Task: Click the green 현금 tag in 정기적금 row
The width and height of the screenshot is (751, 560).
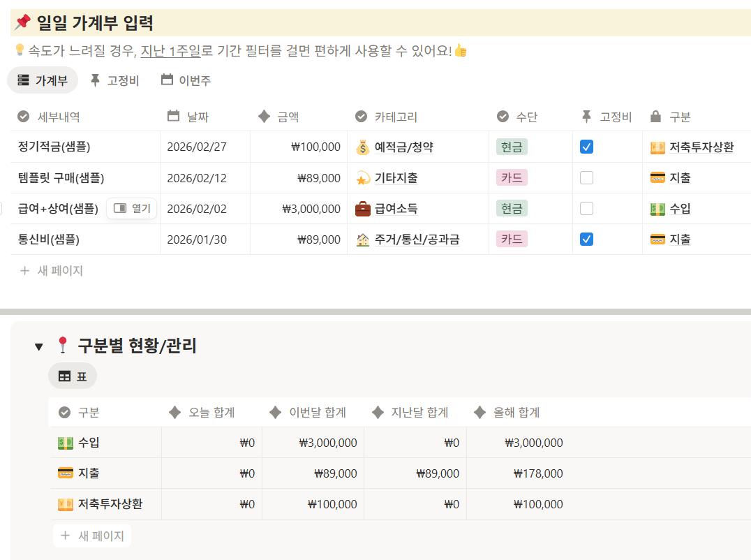Action: [x=512, y=147]
